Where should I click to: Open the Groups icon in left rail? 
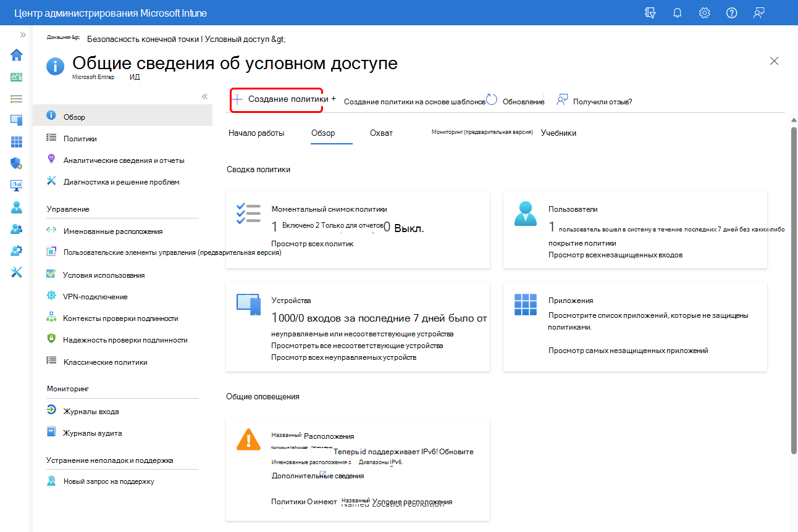pos(17,229)
